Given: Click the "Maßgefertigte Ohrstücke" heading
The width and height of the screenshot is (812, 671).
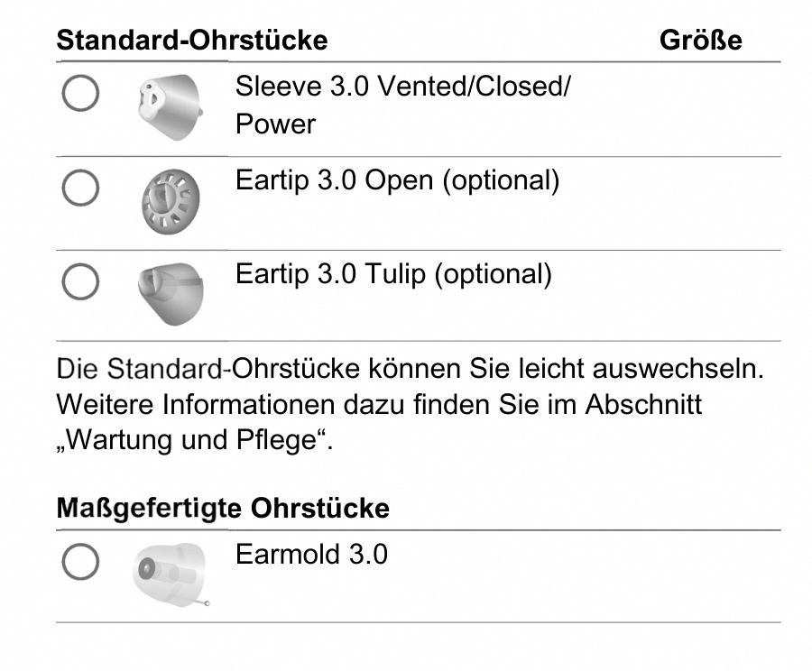Looking at the screenshot, I should pos(223,509).
